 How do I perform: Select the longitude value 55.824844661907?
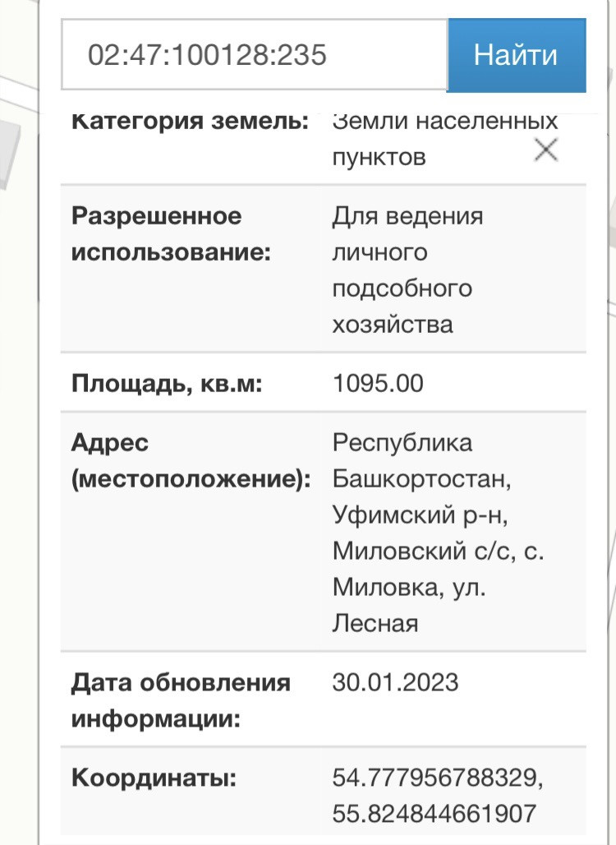coord(434,813)
